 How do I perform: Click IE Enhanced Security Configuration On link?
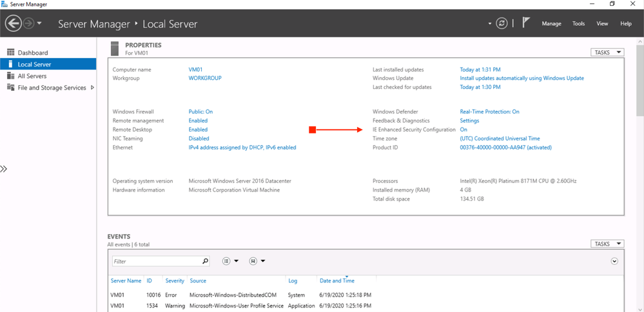pos(463,130)
